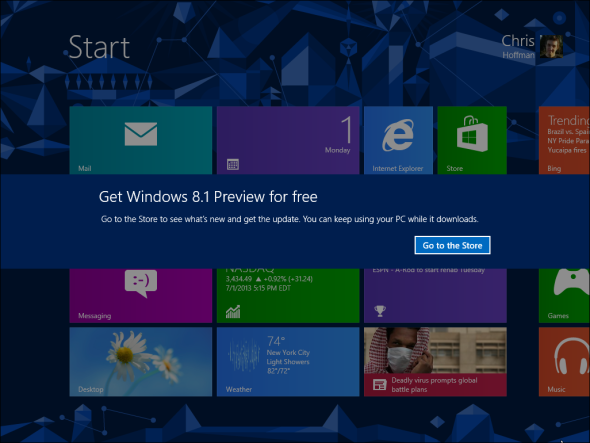Image resolution: width=590 pixels, height=443 pixels.
Task: Open the Games tile controller icon
Action: pyautogui.click(x=571, y=282)
